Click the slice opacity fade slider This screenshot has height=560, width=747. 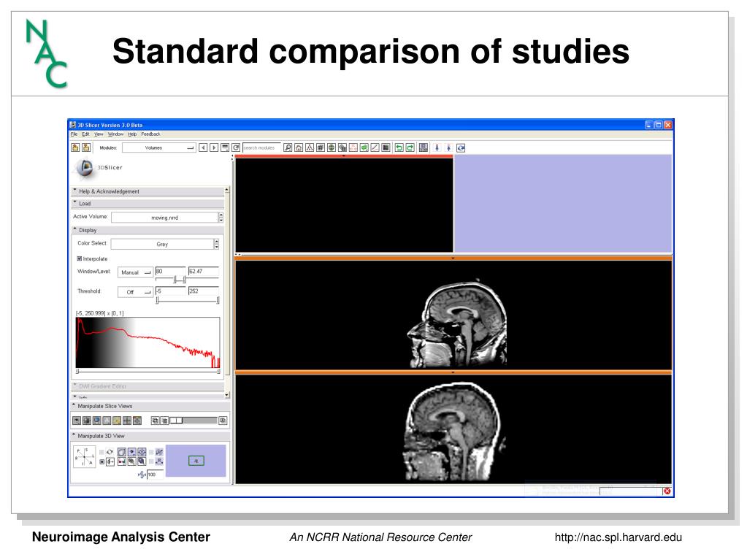[194, 421]
